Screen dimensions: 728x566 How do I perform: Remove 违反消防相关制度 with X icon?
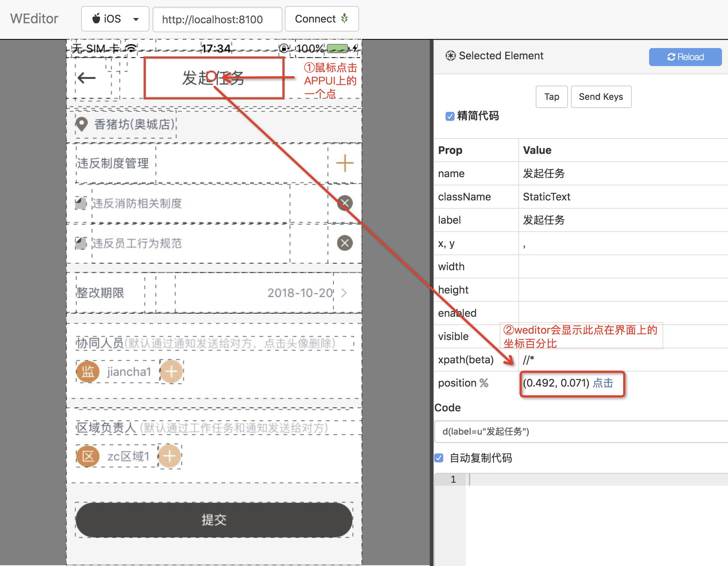point(344,203)
